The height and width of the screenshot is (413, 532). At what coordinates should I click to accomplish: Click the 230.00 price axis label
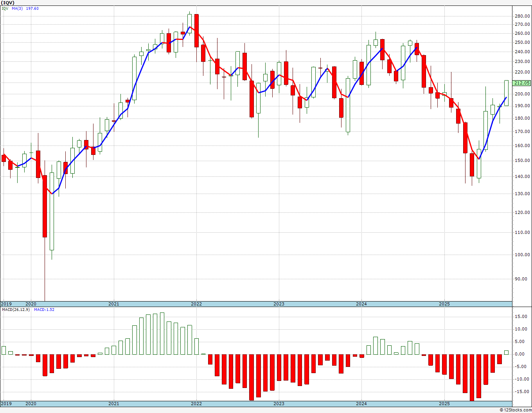(x=523, y=62)
